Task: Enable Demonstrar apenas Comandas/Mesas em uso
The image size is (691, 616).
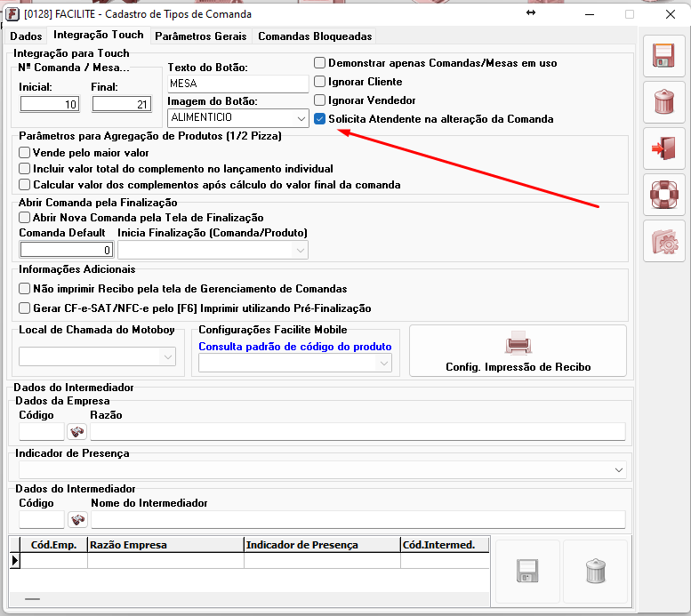Action: [x=319, y=62]
